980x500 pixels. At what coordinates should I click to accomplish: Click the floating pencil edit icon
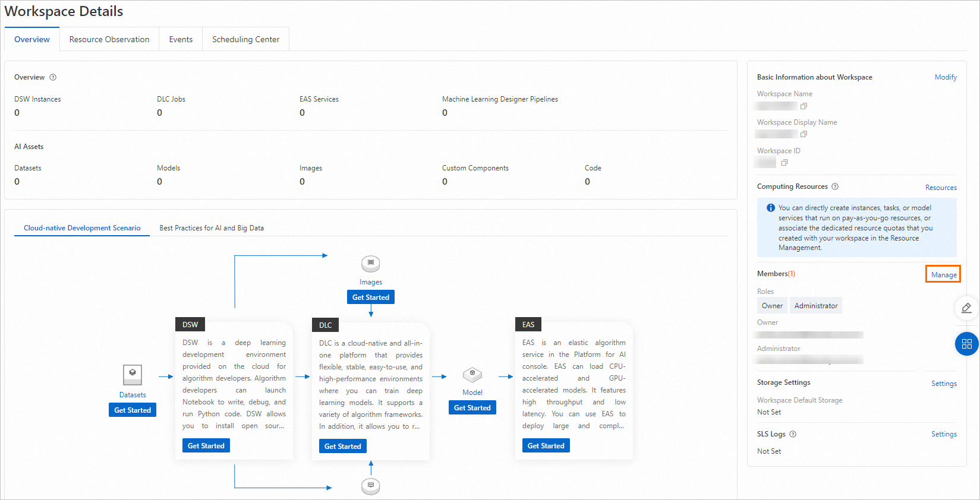tap(966, 308)
